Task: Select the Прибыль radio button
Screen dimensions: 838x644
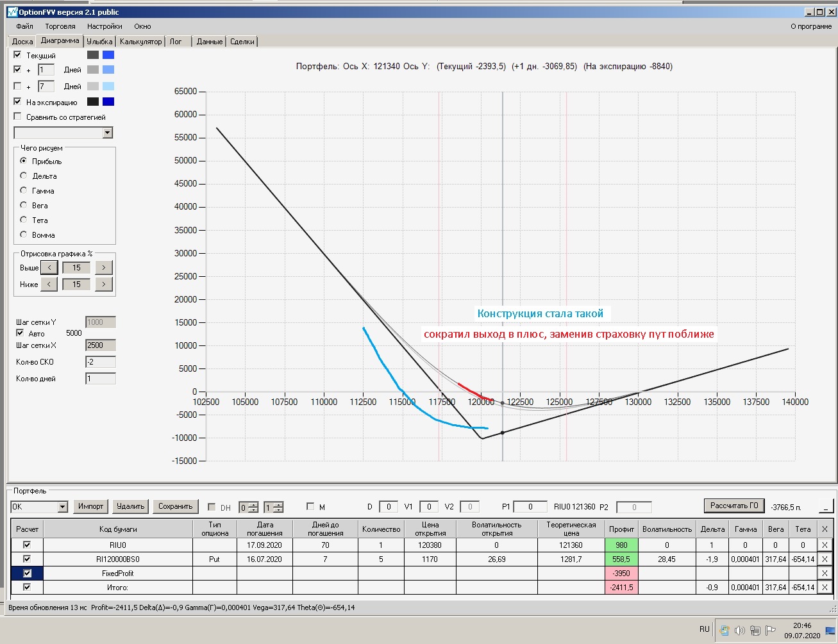Action: click(x=24, y=161)
